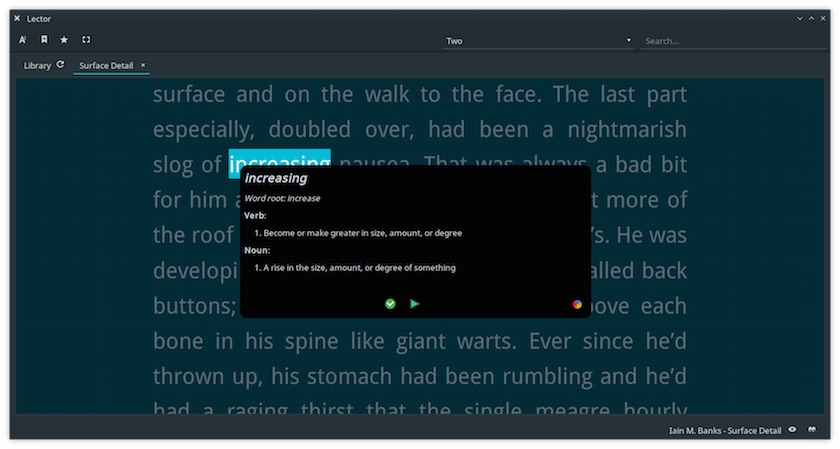Click the highlighted word 'increasing' in text
Screen dimensions: 840x449
point(279,162)
